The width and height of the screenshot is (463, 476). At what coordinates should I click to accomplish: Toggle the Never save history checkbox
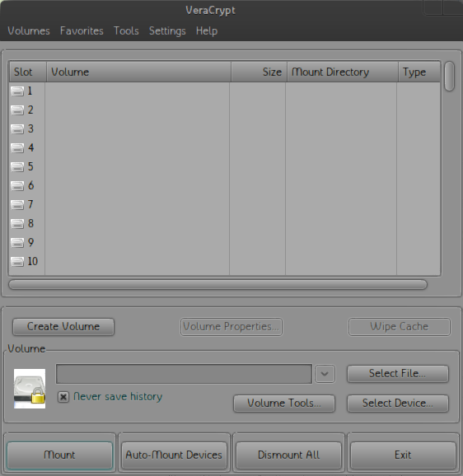tap(63, 397)
